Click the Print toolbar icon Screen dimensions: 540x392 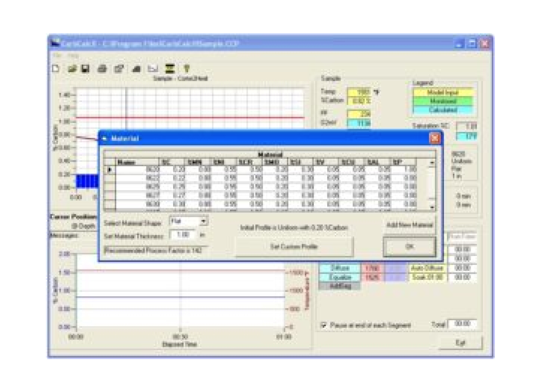click(x=102, y=69)
